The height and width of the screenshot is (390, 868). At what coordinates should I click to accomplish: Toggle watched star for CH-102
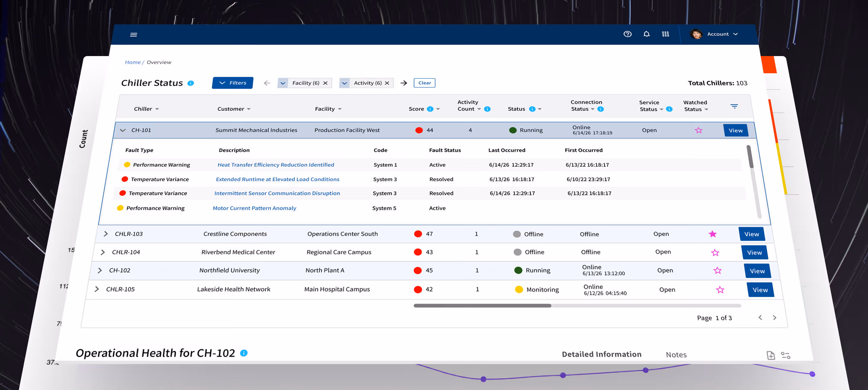pyautogui.click(x=717, y=270)
